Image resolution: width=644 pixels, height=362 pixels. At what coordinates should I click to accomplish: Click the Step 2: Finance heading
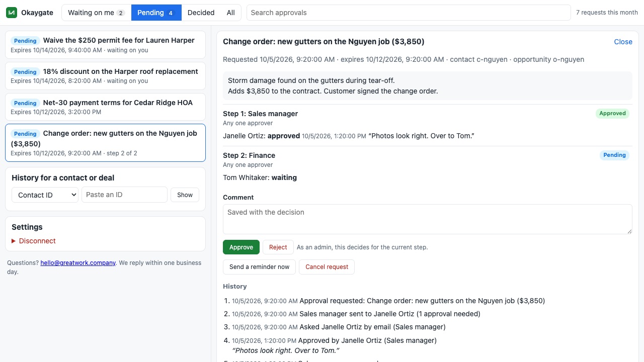coord(249,155)
